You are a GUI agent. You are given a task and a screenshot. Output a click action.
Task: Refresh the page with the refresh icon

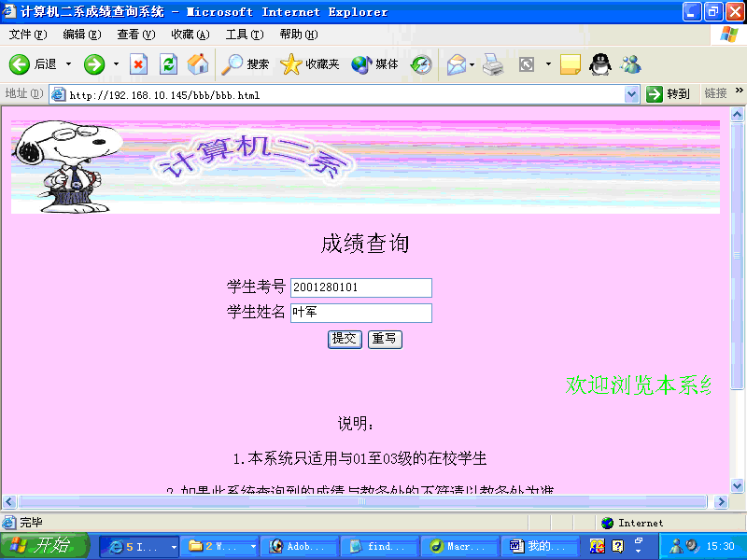click(168, 64)
